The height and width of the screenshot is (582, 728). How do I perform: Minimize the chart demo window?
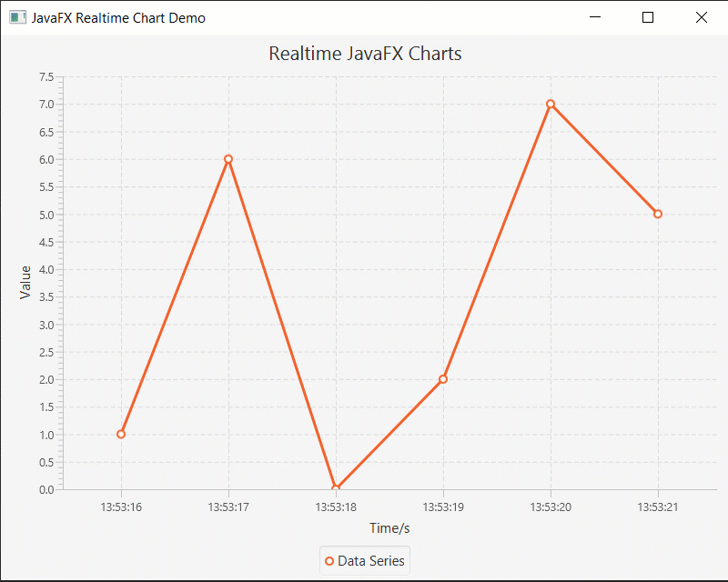click(594, 16)
